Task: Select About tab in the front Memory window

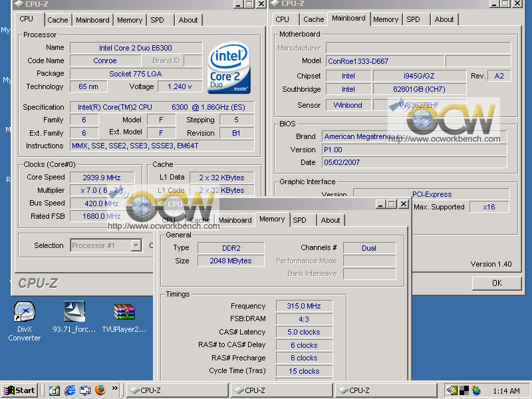Action: coord(330,220)
